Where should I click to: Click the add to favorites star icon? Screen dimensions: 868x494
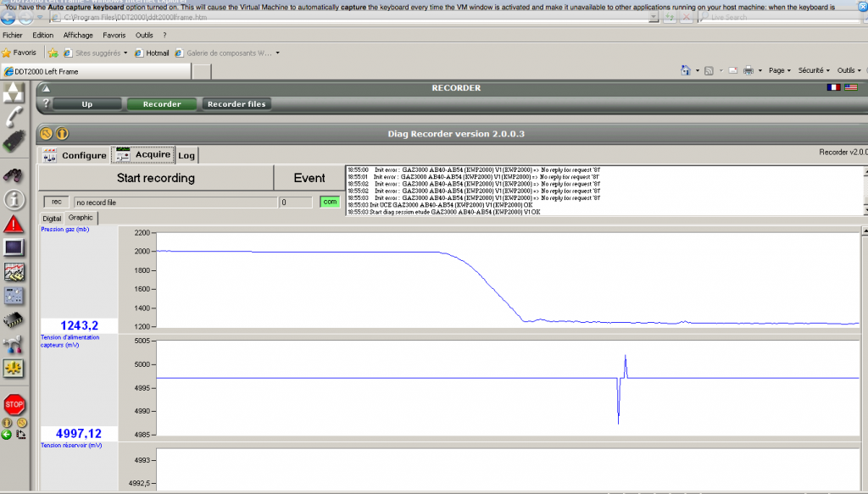point(53,53)
